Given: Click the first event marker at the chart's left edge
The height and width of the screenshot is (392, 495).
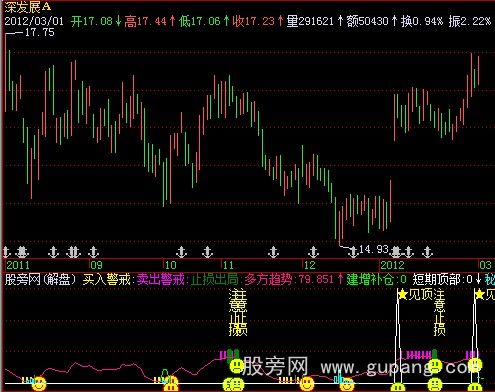Looking at the screenshot, I should [x=6, y=252].
